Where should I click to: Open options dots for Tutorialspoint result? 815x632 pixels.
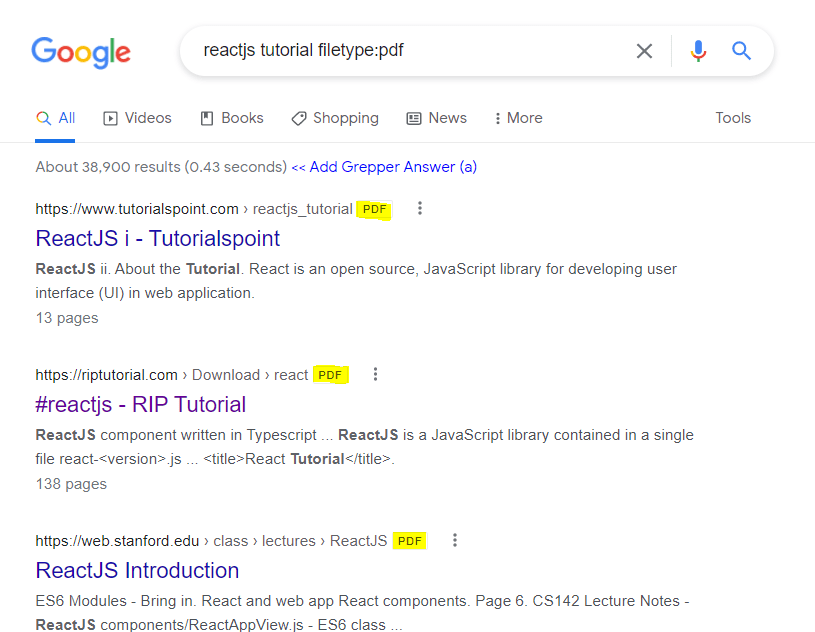(x=420, y=208)
